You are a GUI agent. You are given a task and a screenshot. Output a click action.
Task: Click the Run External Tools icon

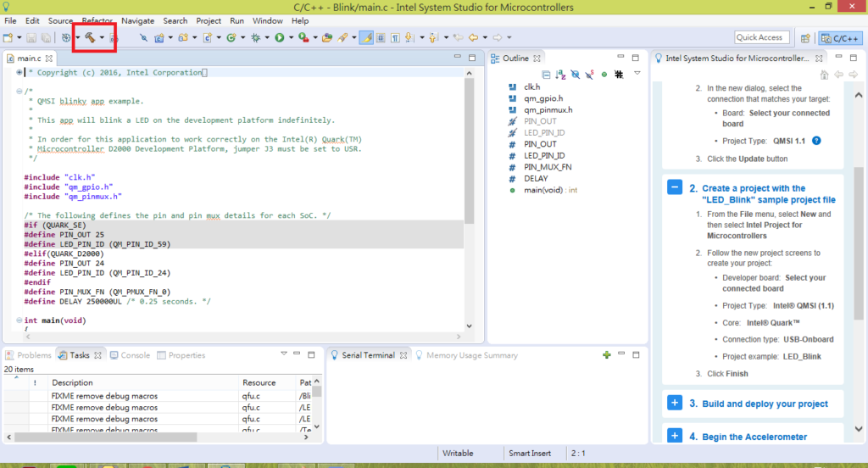click(303, 37)
